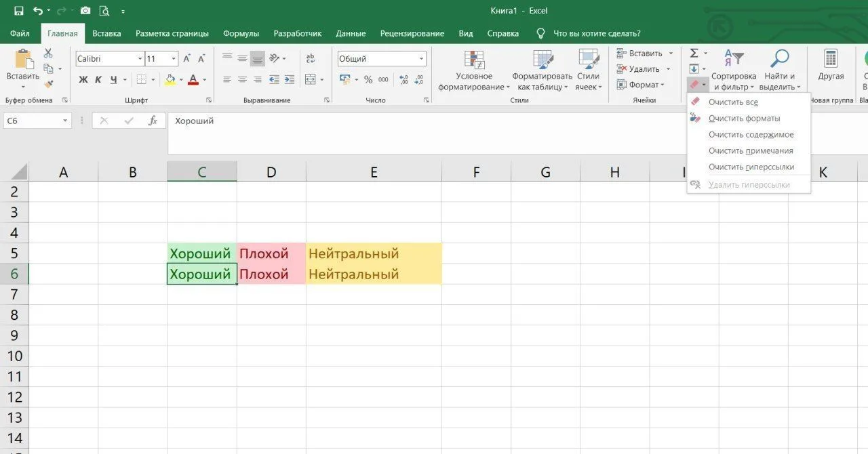Open the font size 11 dropdown
Viewport: 868px width, 454px height.
click(174, 59)
